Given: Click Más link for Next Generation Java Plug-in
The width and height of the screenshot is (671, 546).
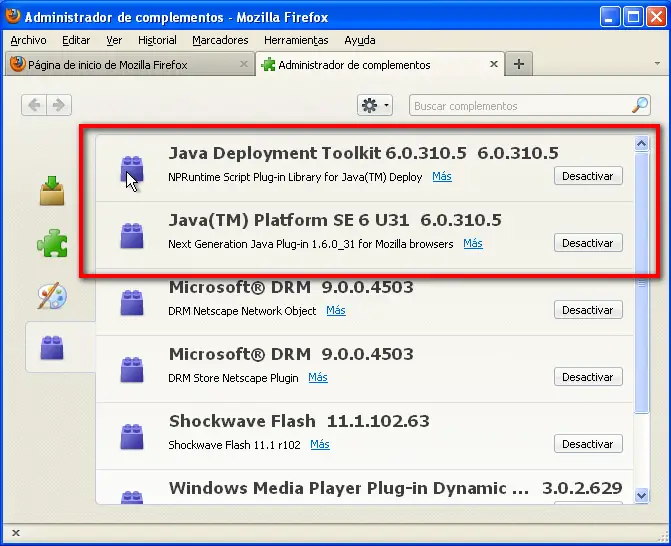Looking at the screenshot, I should [x=473, y=243].
